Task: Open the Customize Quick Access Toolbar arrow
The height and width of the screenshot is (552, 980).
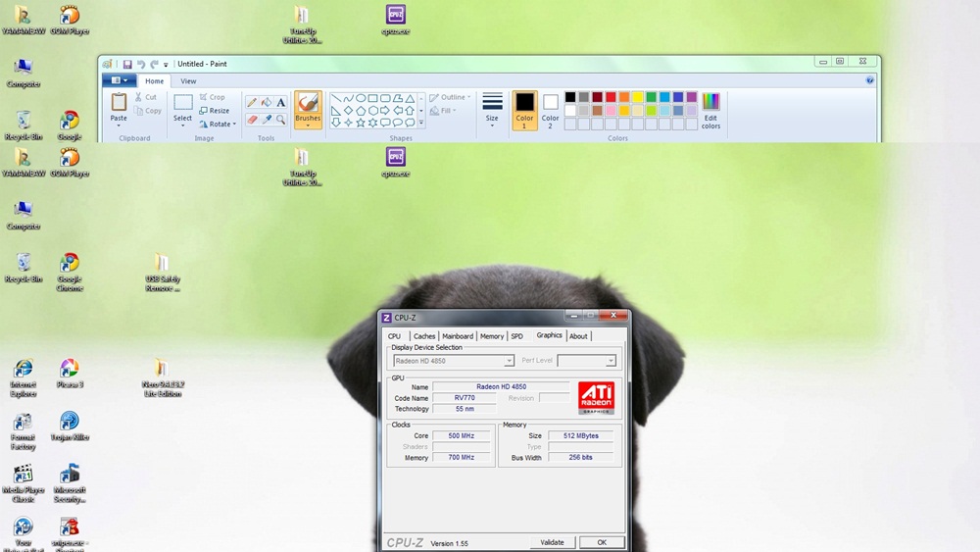Action: coord(166,65)
